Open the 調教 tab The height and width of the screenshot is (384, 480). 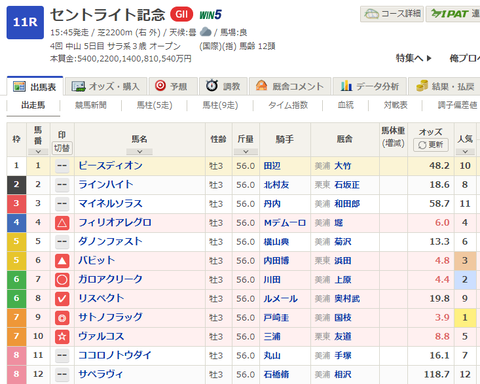coord(223,86)
